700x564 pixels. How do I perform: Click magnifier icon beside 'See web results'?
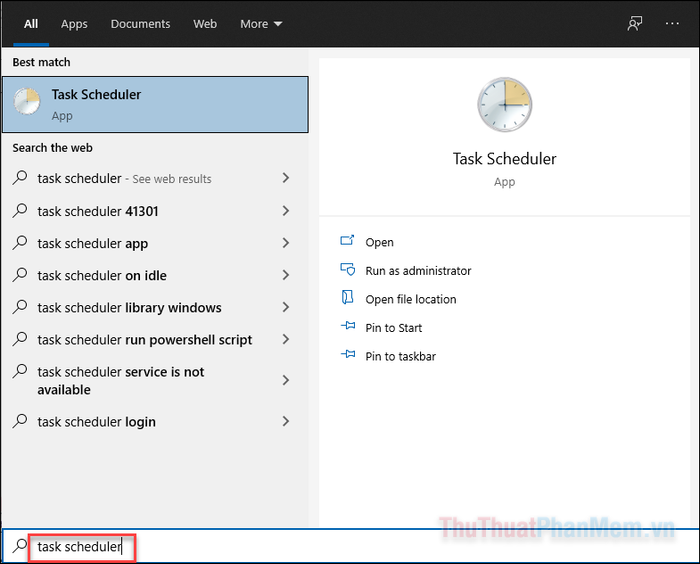[20, 178]
